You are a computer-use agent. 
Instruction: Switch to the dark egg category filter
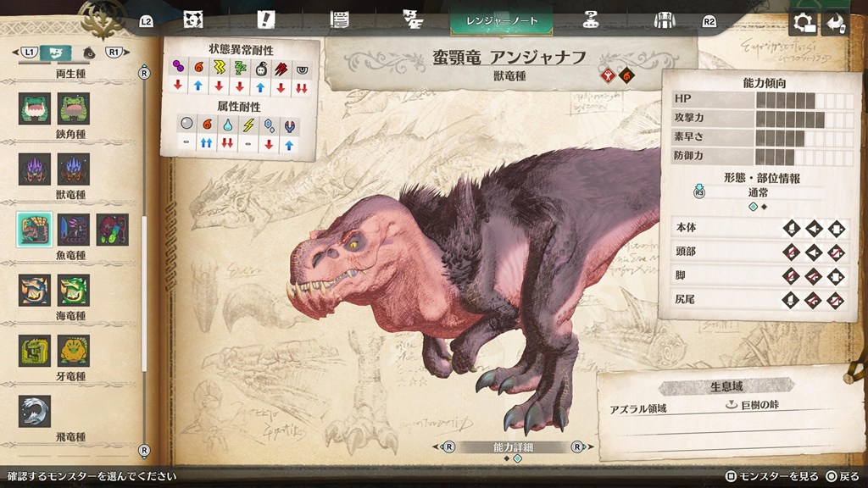(x=88, y=53)
